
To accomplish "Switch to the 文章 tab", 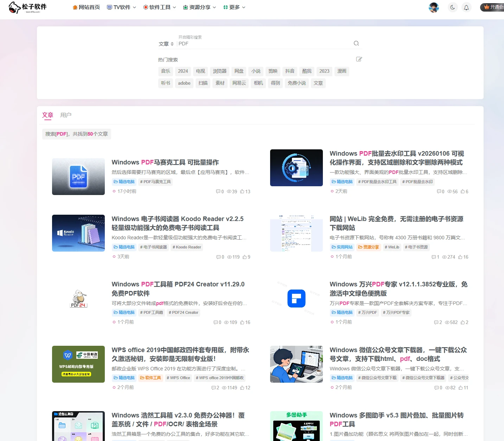I will 47,115.
